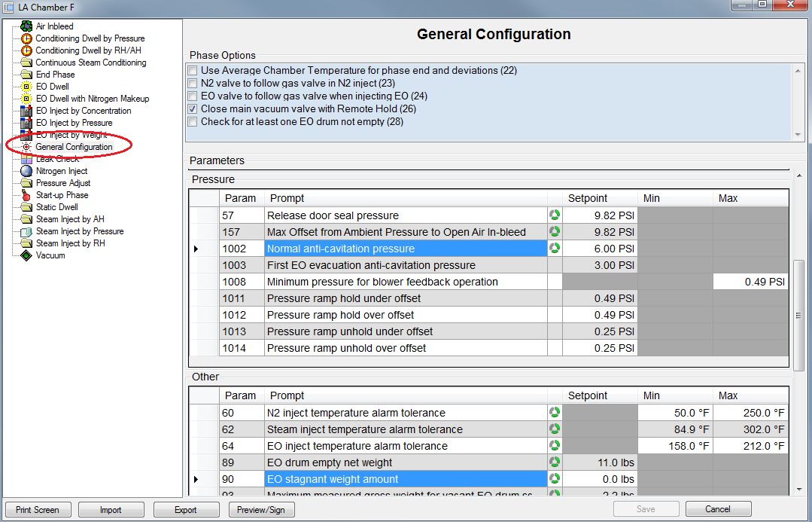
Task: Click green icon next to EO drum empty net weight
Action: (x=555, y=462)
